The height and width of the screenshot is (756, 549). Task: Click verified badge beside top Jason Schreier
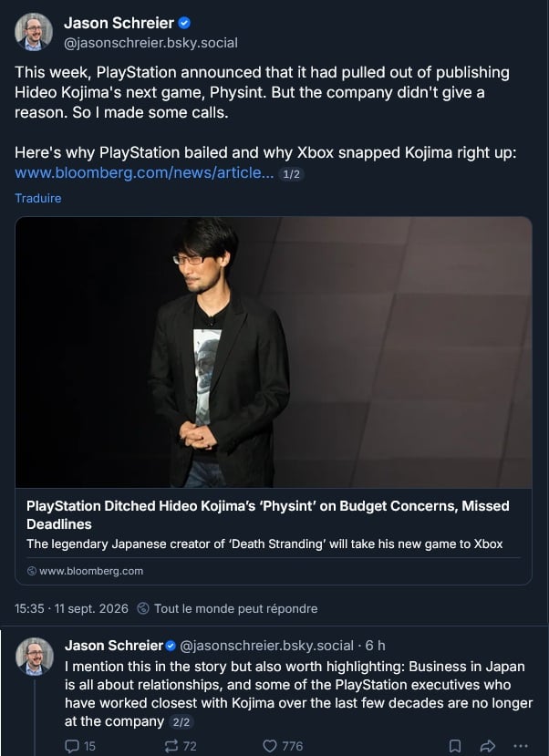(184, 23)
